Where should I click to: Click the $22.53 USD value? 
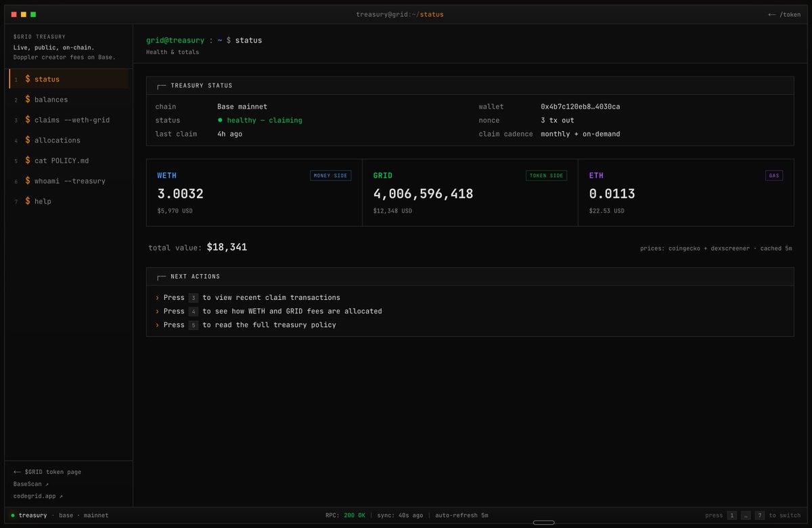(607, 211)
